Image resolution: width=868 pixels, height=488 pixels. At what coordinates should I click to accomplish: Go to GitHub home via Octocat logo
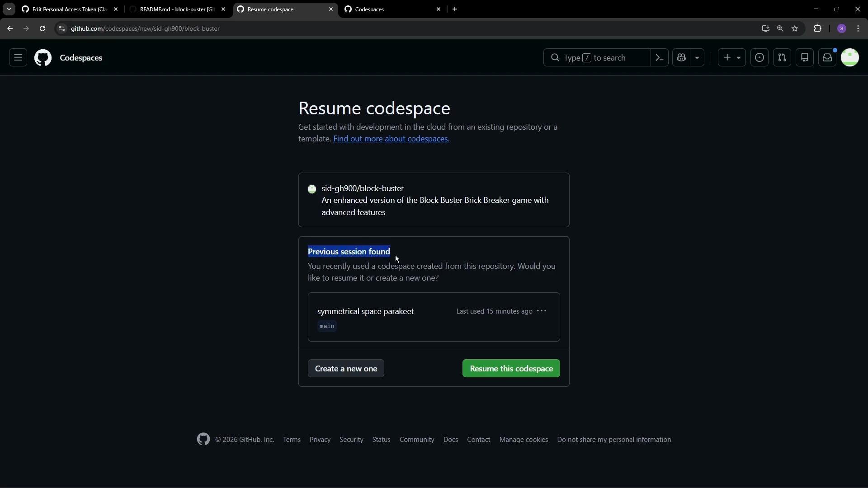coord(43,58)
